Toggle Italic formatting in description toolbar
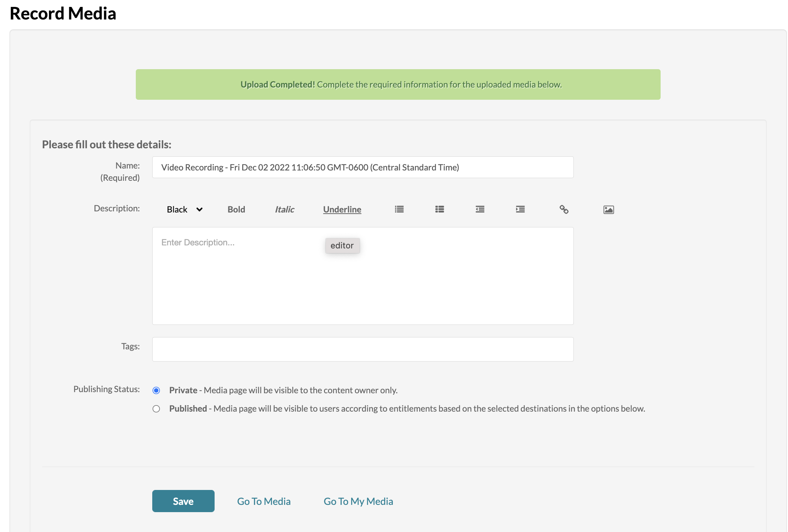This screenshot has width=788, height=532. 284,209
